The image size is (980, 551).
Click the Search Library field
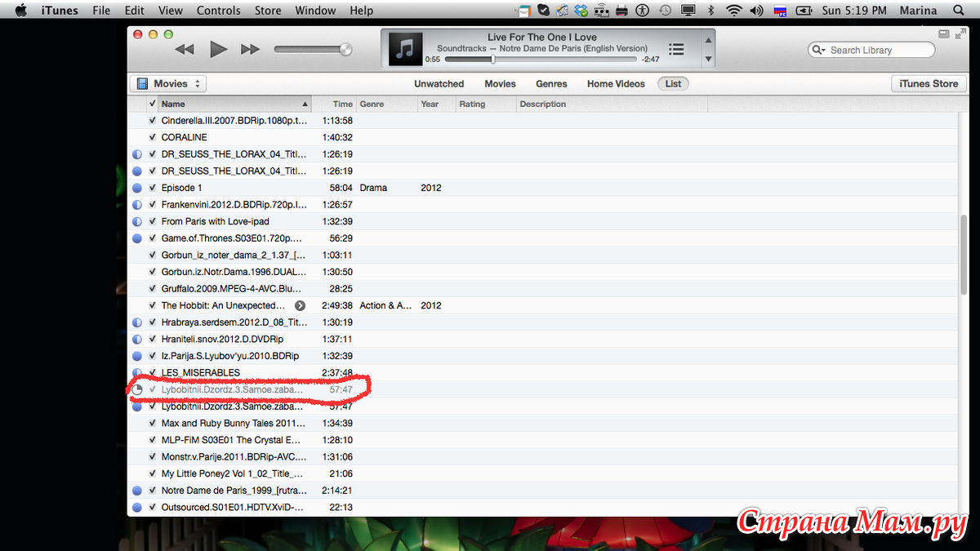[x=871, y=50]
